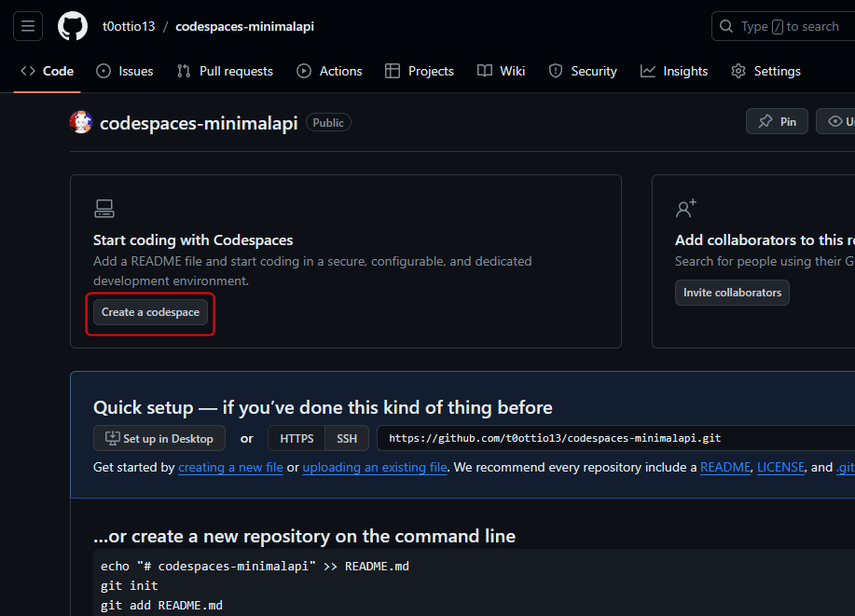
Task: Open the hamburger navigation menu
Action: 28,26
